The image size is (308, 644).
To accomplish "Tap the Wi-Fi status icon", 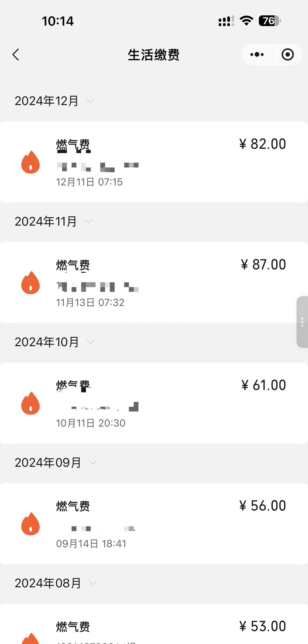I will pos(246,21).
